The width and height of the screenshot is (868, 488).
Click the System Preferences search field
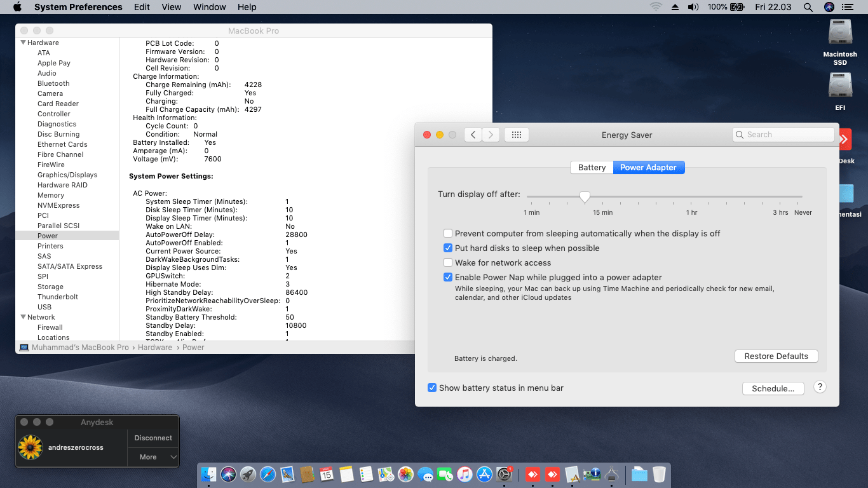click(x=783, y=135)
